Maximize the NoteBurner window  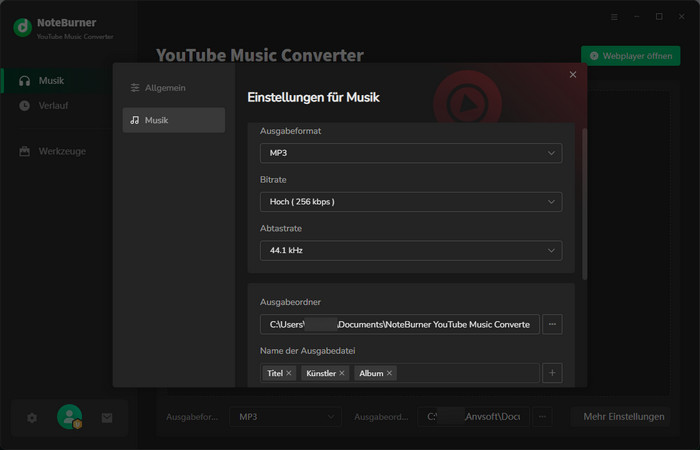(659, 17)
